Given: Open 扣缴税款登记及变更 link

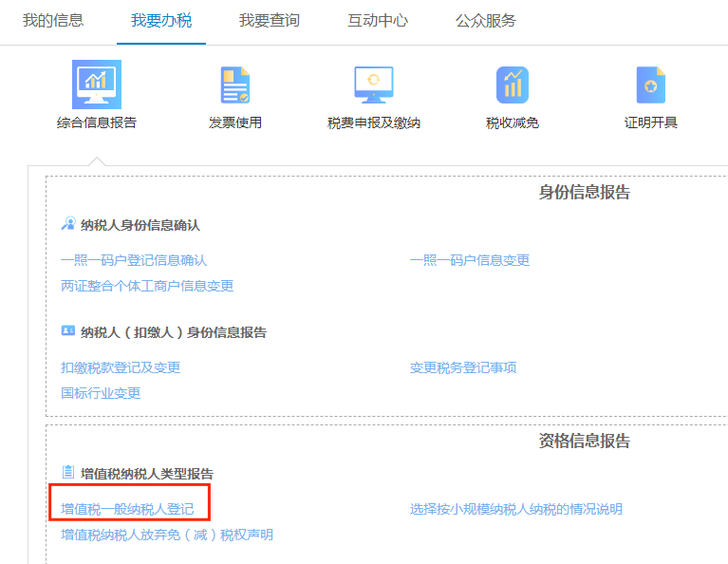Looking at the screenshot, I should (121, 367).
